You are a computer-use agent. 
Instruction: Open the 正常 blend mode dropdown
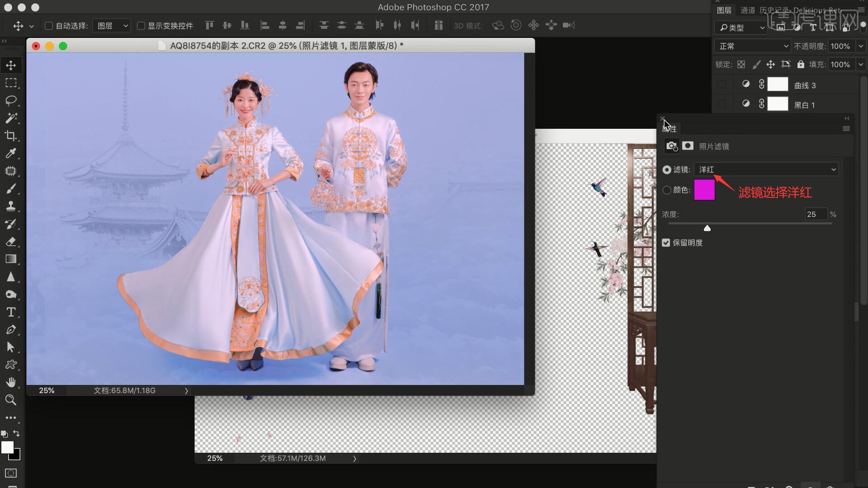pyautogui.click(x=752, y=46)
